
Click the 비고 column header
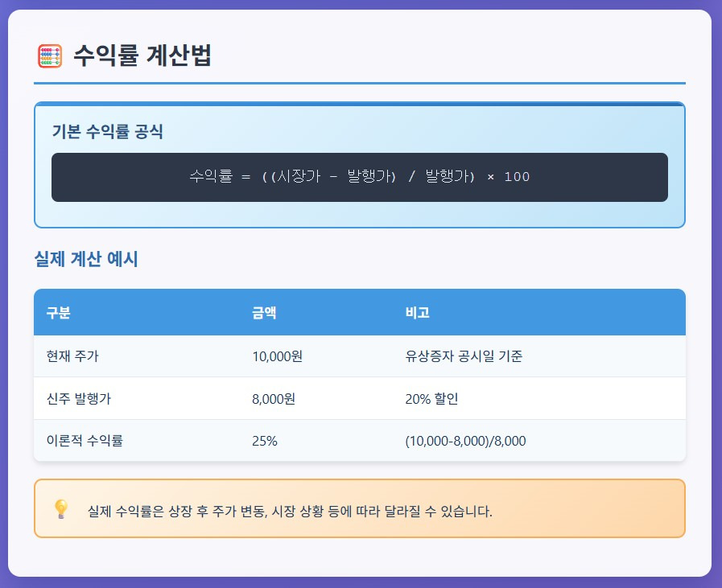[x=418, y=313]
